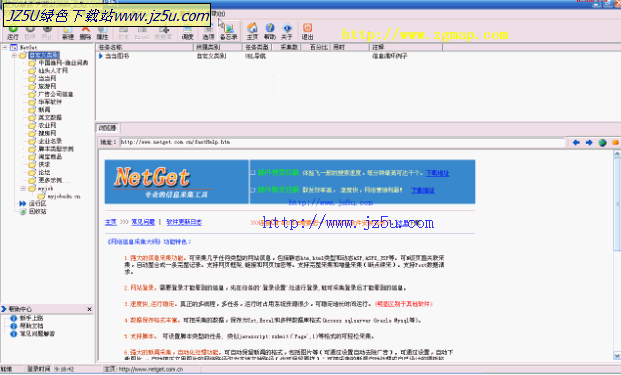Collapse the myjob tree node
This screenshot has width=621, height=375.
pos(23,188)
